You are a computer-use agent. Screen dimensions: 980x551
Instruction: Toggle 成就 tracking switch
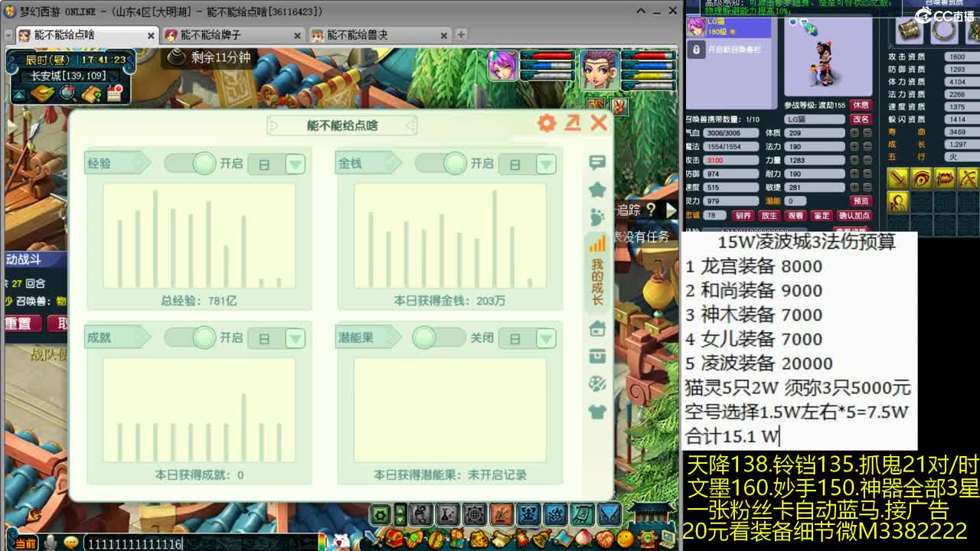pos(191,337)
